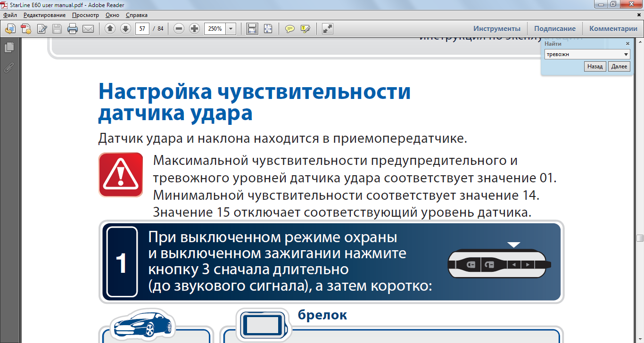Go to the previous page arrow
This screenshot has width=644, height=343.
click(x=110, y=29)
